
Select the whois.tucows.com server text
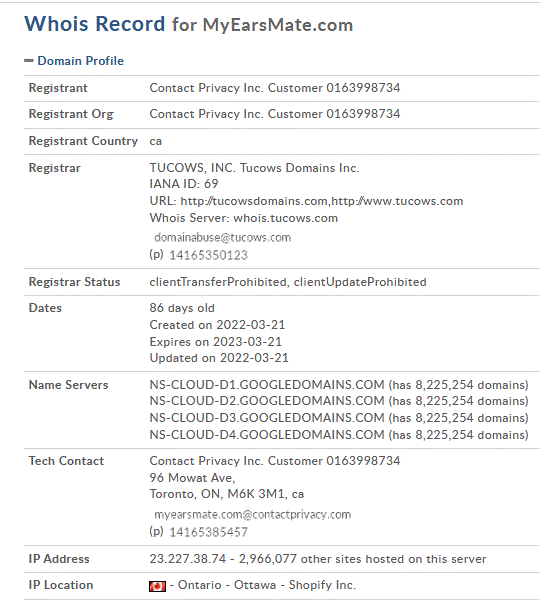point(286,218)
